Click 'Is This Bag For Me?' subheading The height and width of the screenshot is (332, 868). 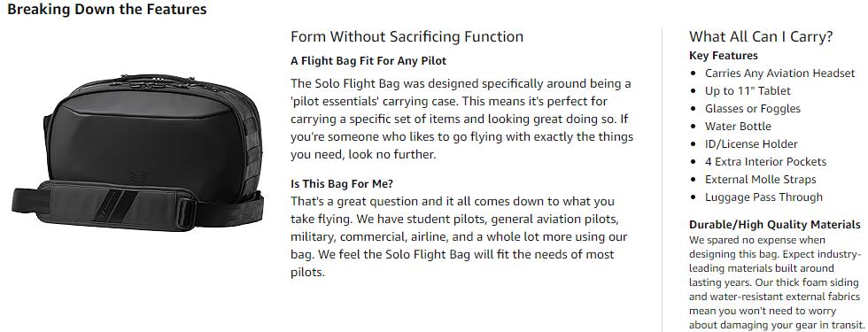[x=342, y=184]
